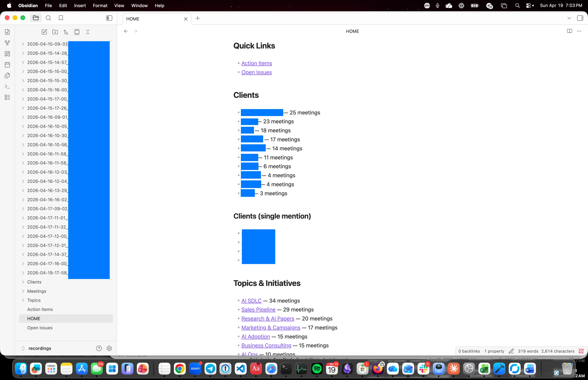588x380 pixels.
Task: Open note more options menu
Action: (579, 31)
